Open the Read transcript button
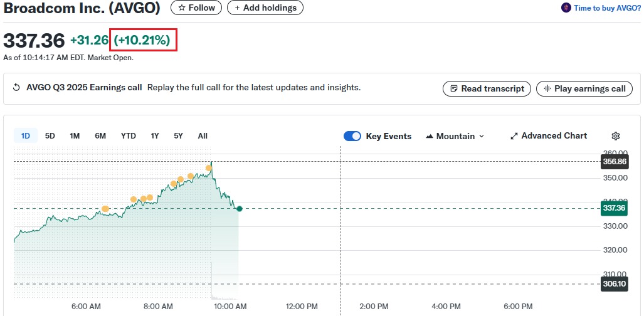The image size is (644, 316). pyautogui.click(x=487, y=88)
